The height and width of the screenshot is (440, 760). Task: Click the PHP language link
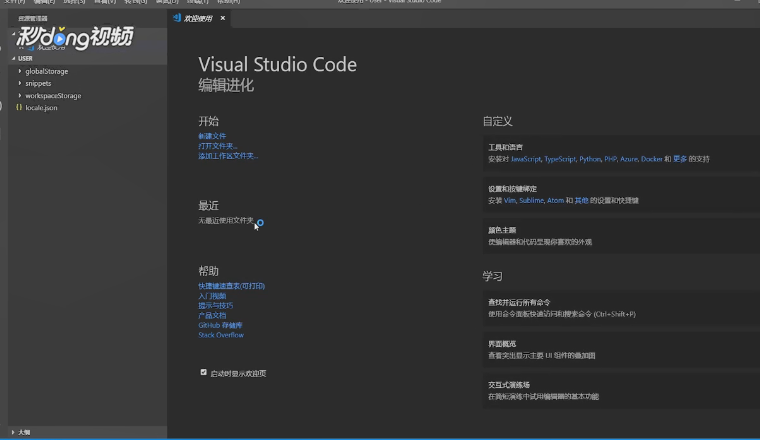pyautogui.click(x=610, y=159)
